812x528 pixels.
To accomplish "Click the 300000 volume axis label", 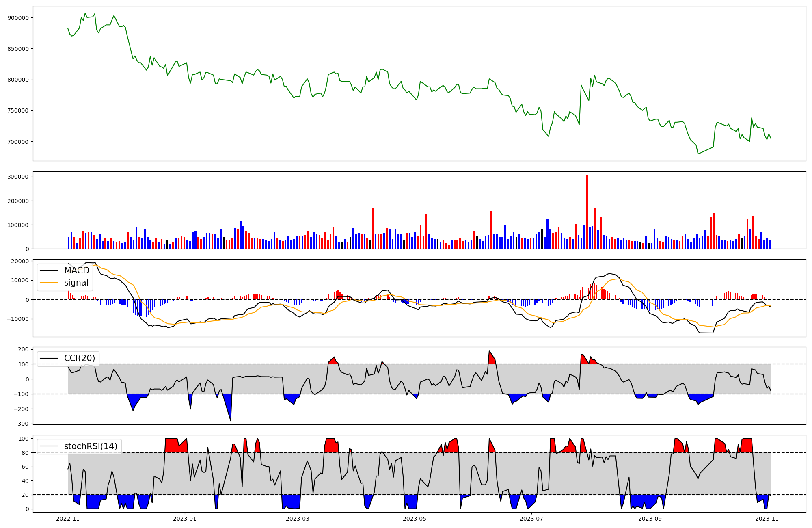I will coord(18,177).
